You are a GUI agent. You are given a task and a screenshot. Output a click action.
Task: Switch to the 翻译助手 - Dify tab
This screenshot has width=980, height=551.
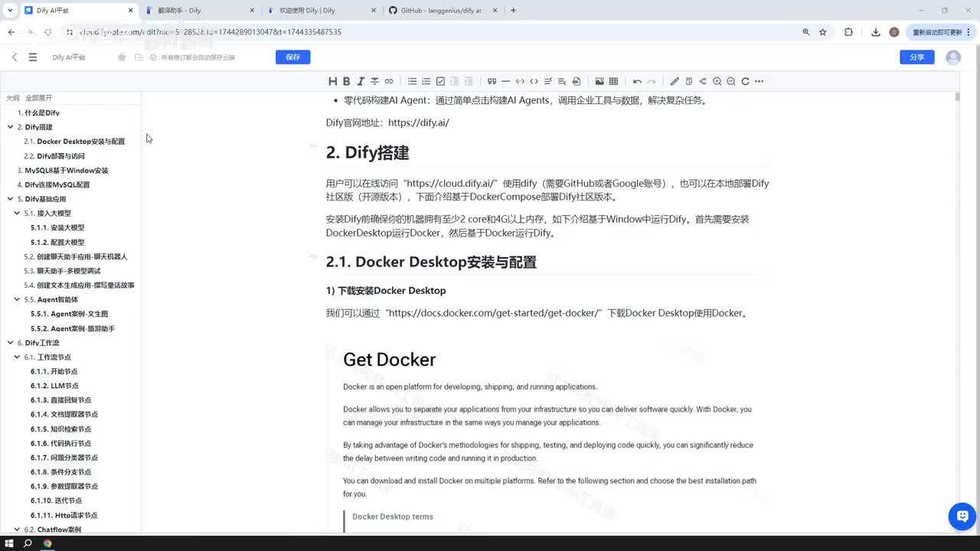click(199, 11)
